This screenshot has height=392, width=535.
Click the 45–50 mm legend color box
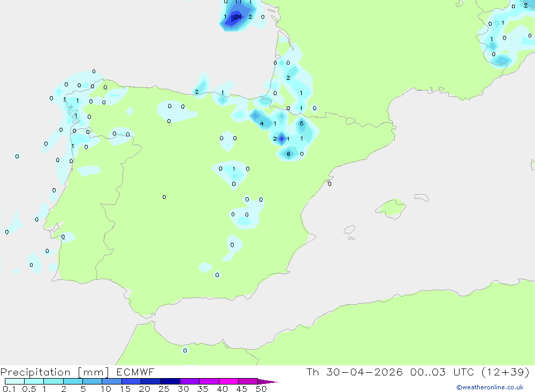pyautogui.click(x=248, y=381)
